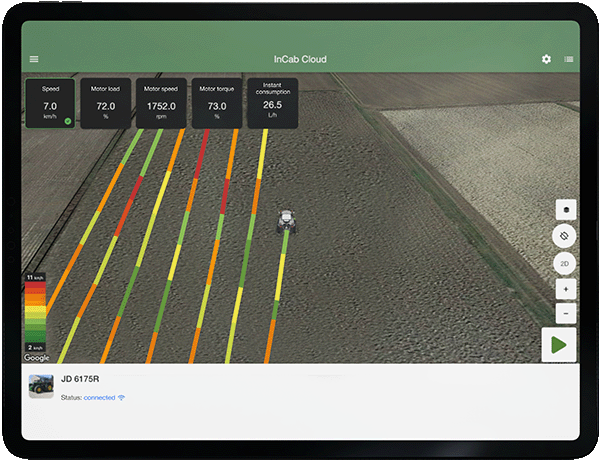Zoom out with the minus button
The height and width of the screenshot is (461, 600).
(x=566, y=314)
